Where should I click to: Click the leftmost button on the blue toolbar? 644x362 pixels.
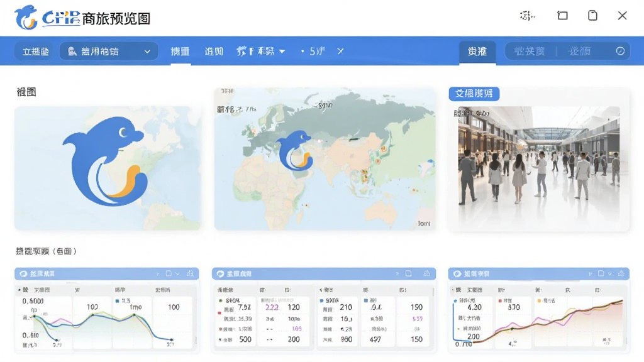click(35, 52)
